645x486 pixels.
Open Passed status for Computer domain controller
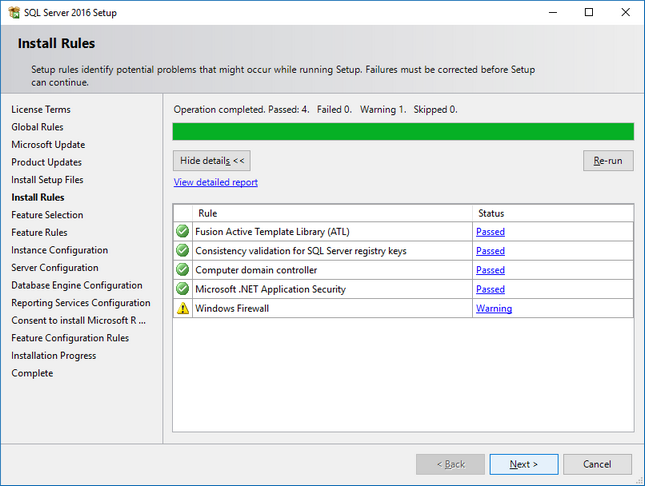point(490,270)
